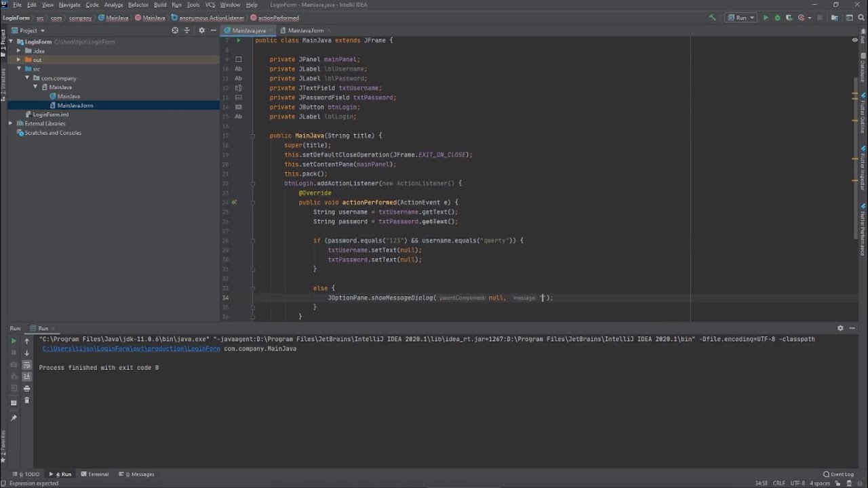
Task: Click the 4 spaces indent status entry
Action: point(821,483)
